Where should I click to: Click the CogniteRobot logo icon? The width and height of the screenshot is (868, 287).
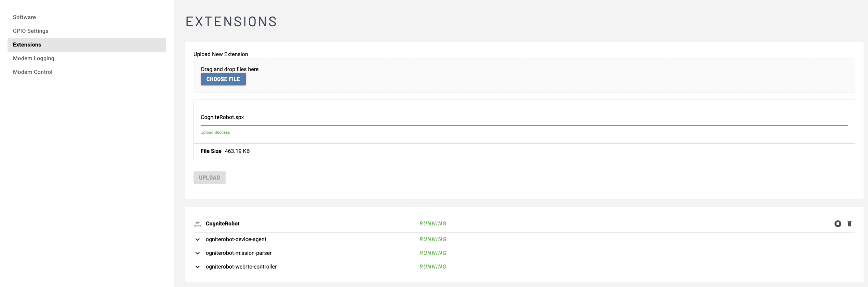coord(198,224)
